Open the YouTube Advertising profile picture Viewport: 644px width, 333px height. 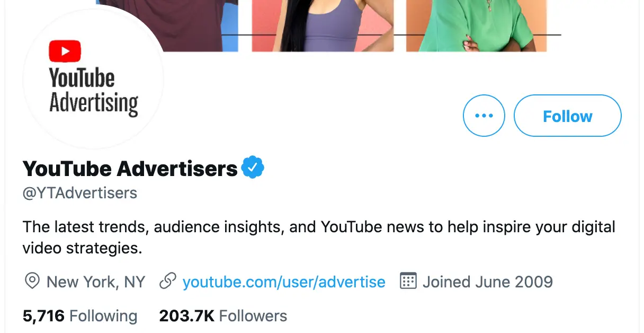[x=93, y=80]
